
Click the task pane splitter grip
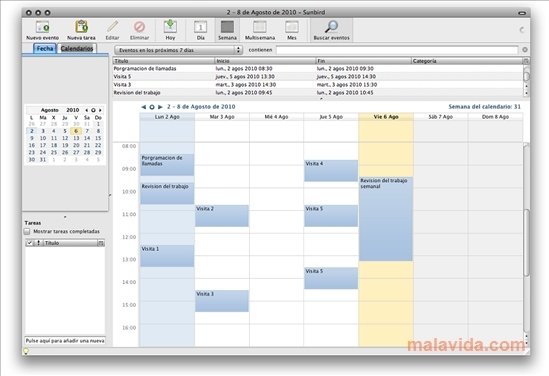click(65, 217)
